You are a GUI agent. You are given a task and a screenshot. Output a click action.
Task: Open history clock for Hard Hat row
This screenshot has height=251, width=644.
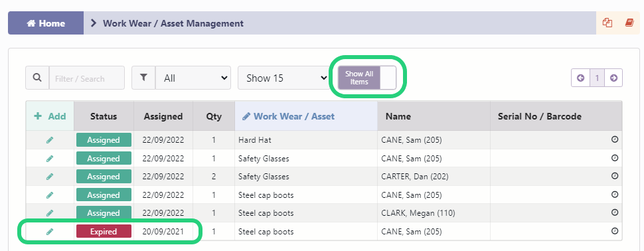615,139
